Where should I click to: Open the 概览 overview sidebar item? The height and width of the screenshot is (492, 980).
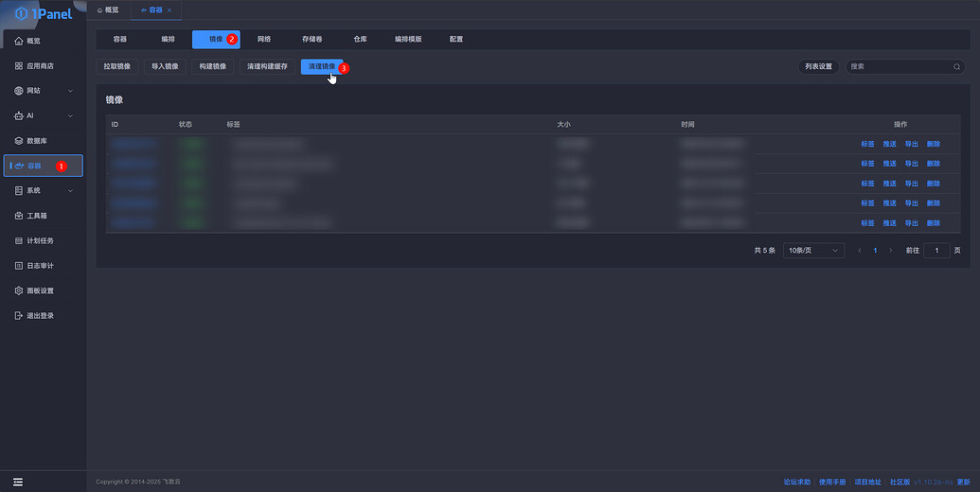click(44, 41)
